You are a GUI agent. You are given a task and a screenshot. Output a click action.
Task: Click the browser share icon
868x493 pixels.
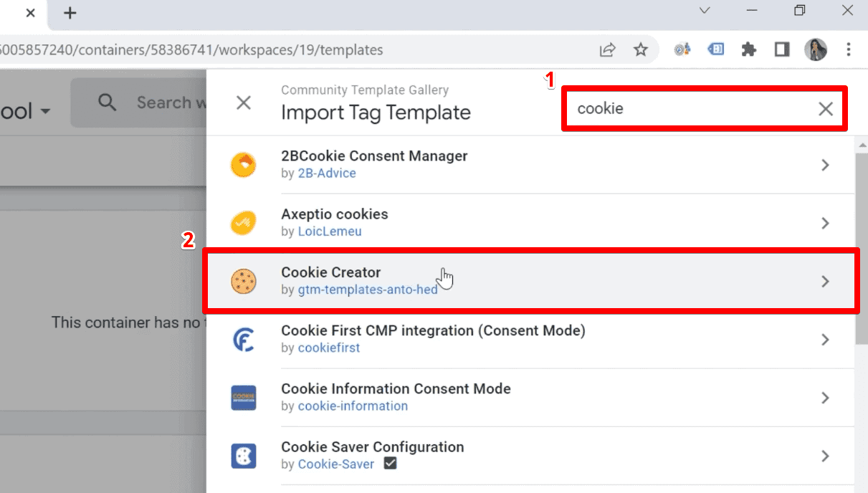pos(607,49)
